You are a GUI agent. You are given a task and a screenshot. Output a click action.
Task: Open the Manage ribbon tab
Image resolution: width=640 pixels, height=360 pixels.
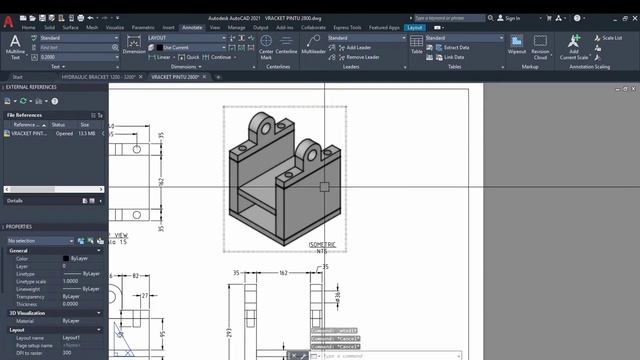pyautogui.click(x=236, y=28)
